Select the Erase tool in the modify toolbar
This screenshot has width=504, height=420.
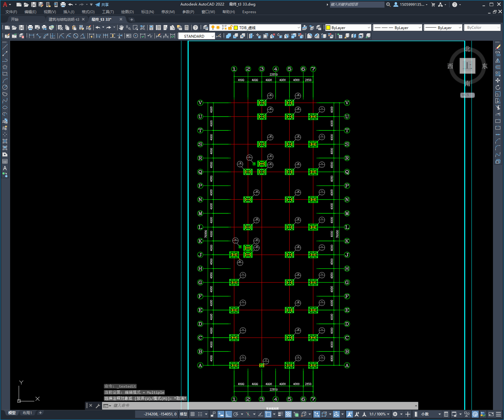(x=498, y=47)
